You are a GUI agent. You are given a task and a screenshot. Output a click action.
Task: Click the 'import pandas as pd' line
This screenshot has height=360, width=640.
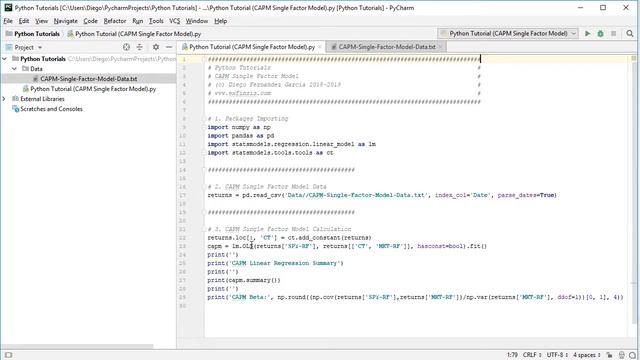pos(240,136)
